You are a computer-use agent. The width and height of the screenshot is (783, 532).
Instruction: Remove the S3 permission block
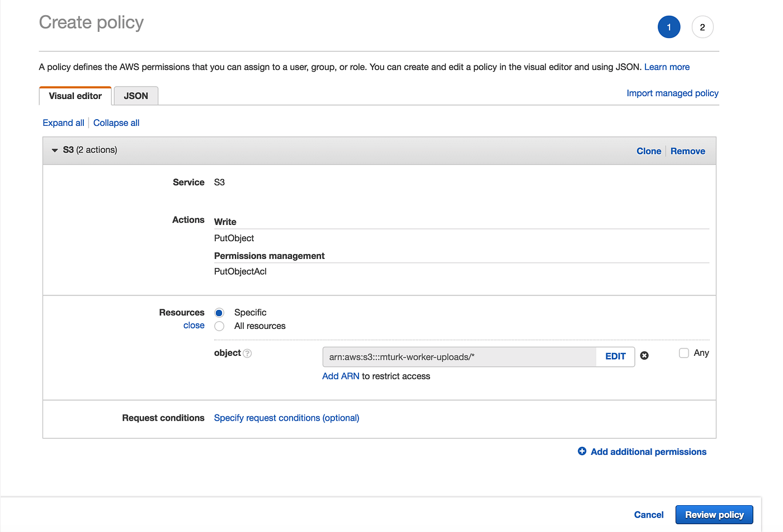tap(688, 151)
